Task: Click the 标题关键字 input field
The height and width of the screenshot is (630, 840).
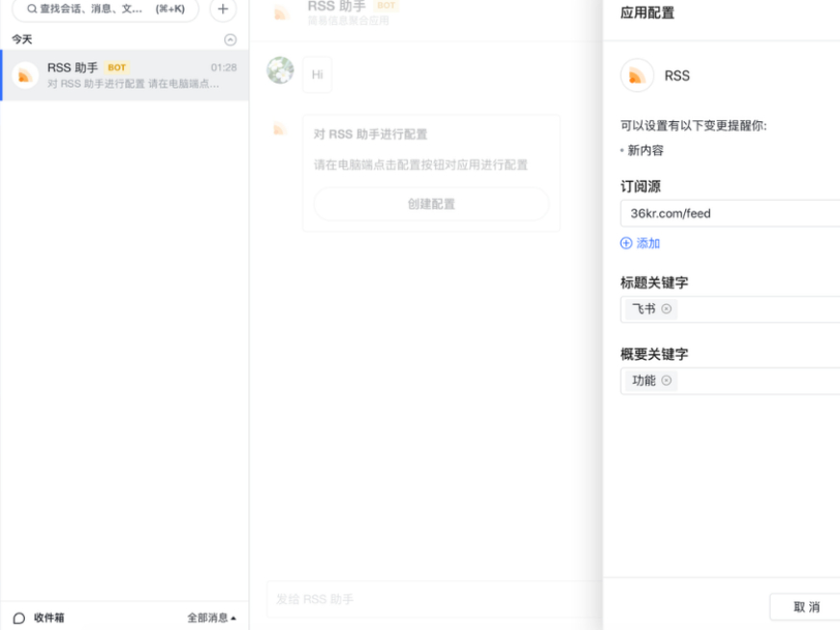Action: [x=730, y=309]
